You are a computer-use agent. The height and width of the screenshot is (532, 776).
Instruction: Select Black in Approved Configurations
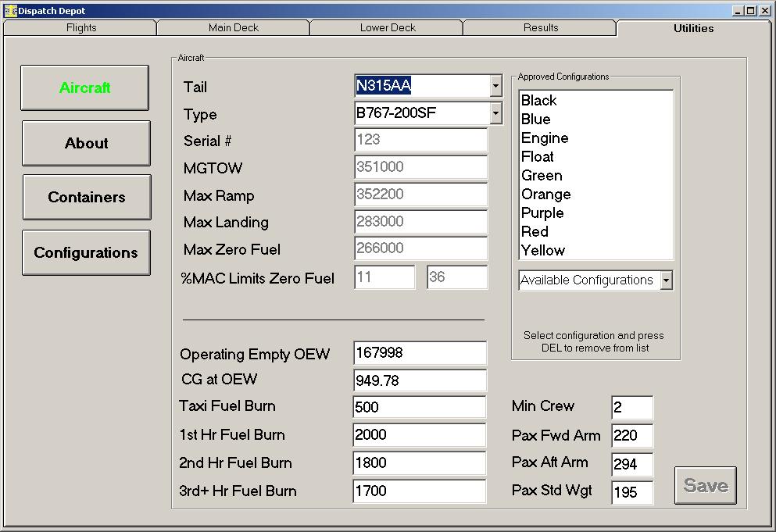(x=595, y=101)
